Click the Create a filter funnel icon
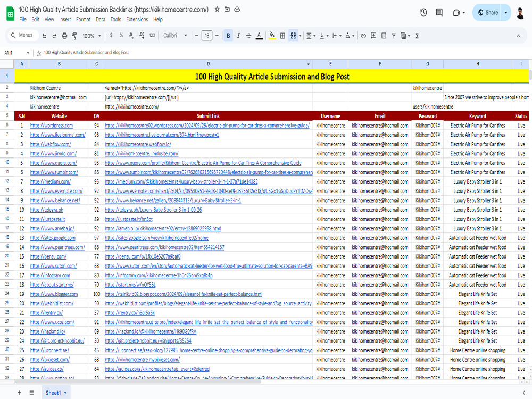 click(394, 36)
